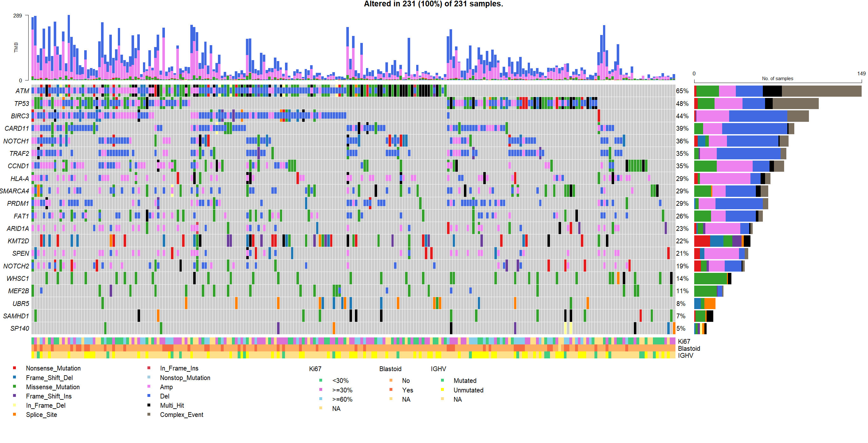
Task: Click the Amp legend entry
Action: click(x=166, y=387)
